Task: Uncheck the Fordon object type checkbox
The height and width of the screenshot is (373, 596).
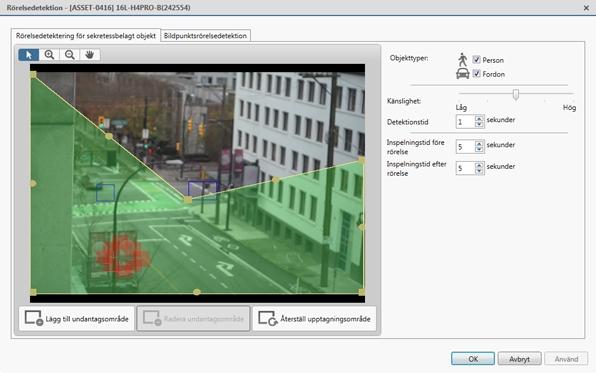Action: 476,74
